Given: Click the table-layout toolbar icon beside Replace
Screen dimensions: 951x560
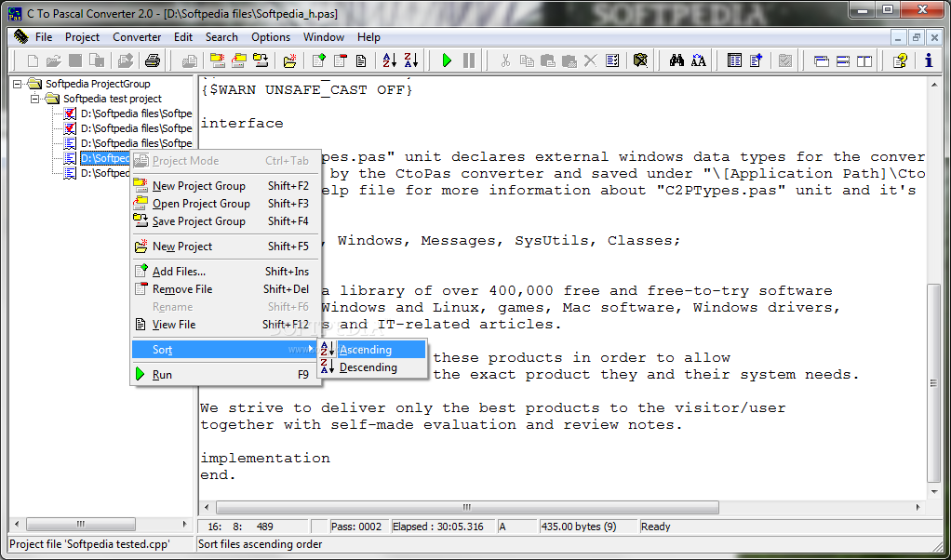Looking at the screenshot, I should coord(734,60).
